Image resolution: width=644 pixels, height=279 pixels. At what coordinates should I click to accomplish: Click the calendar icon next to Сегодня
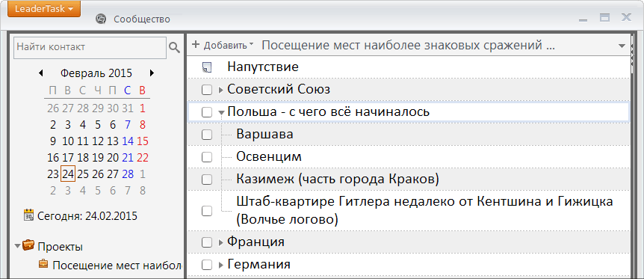(28, 215)
